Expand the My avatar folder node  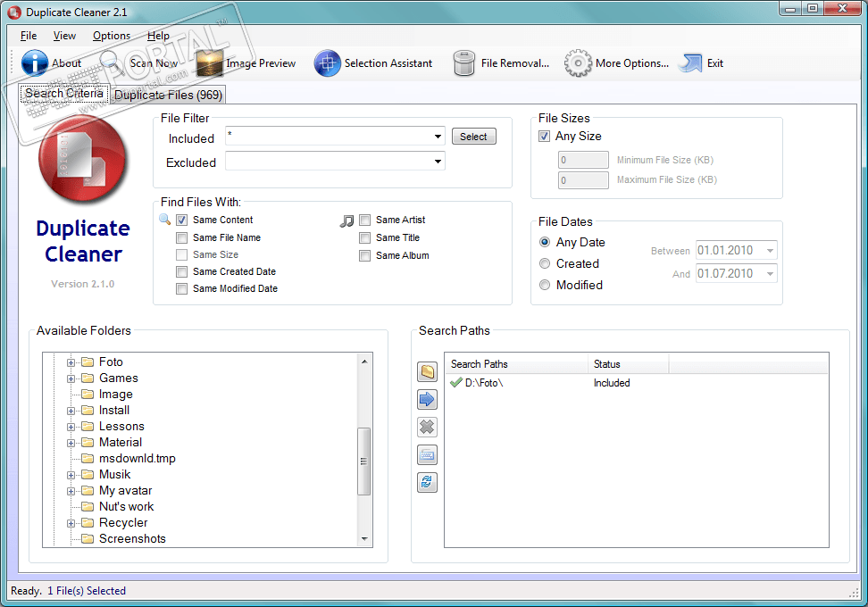[x=71, y=491]
